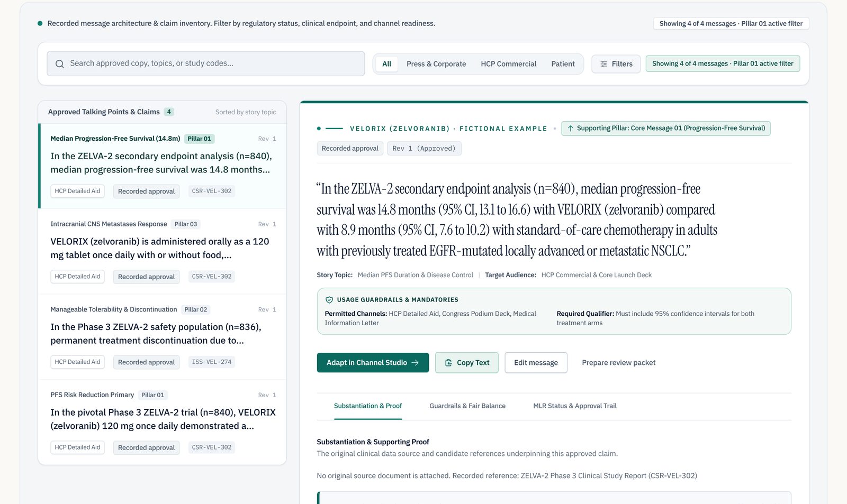Click the Target Audience value HCP Commercial
This screenshot has width=847, height=504.
click(x=597, y=275)
